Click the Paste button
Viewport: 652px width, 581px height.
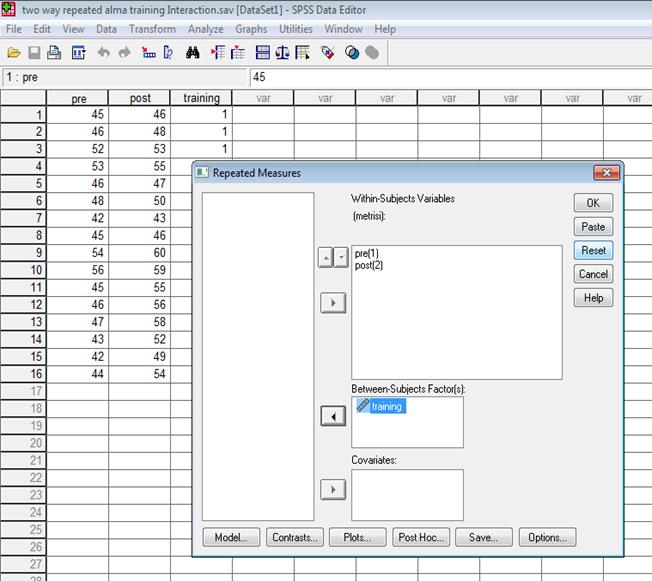(593, 227)
